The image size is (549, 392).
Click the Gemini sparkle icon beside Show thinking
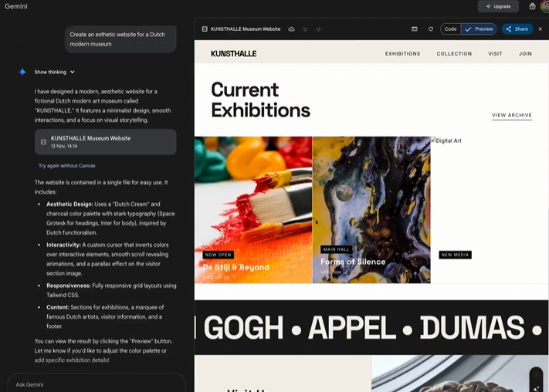(x=22, y=72)
